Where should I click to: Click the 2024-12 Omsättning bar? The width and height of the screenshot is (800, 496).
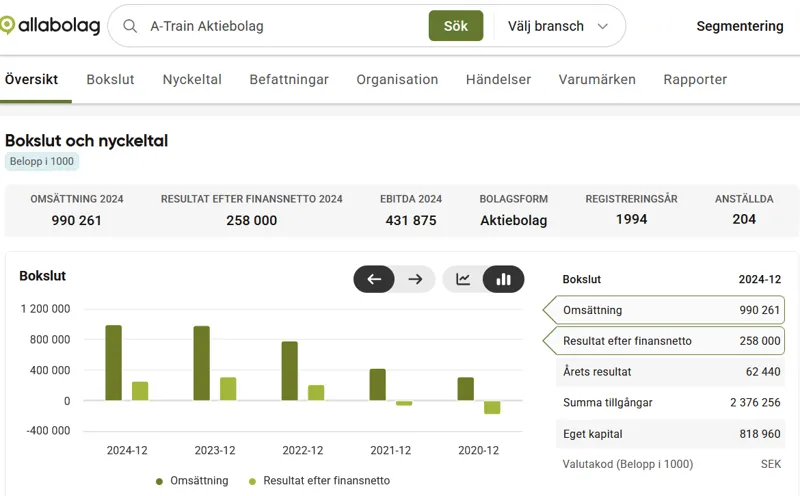(113, 362)
